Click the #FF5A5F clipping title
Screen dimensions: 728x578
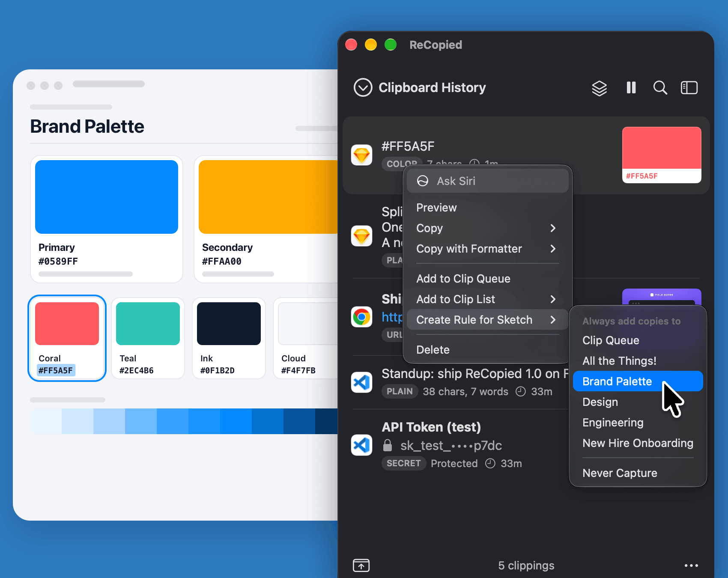408,146
